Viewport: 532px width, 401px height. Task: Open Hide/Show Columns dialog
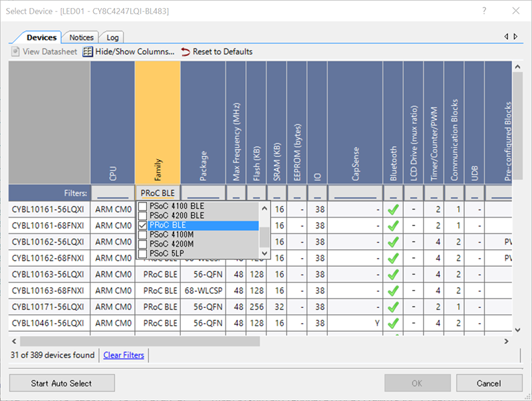click(x=128, y=52)
